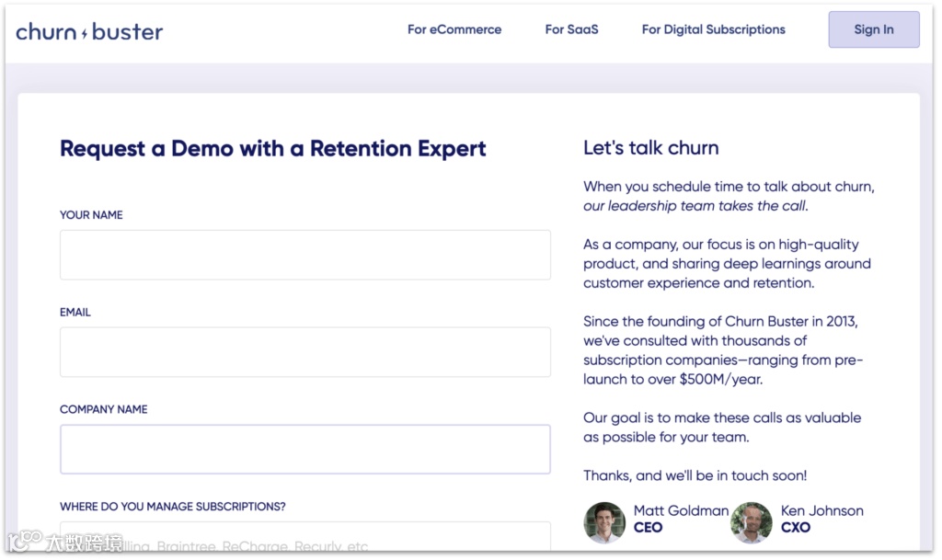This screenshot has width=942, height=560.
Task: Click the WHERE DO YOU MANAGE SUBSCRIPTIONS label
Action: [x=173, y=507]
